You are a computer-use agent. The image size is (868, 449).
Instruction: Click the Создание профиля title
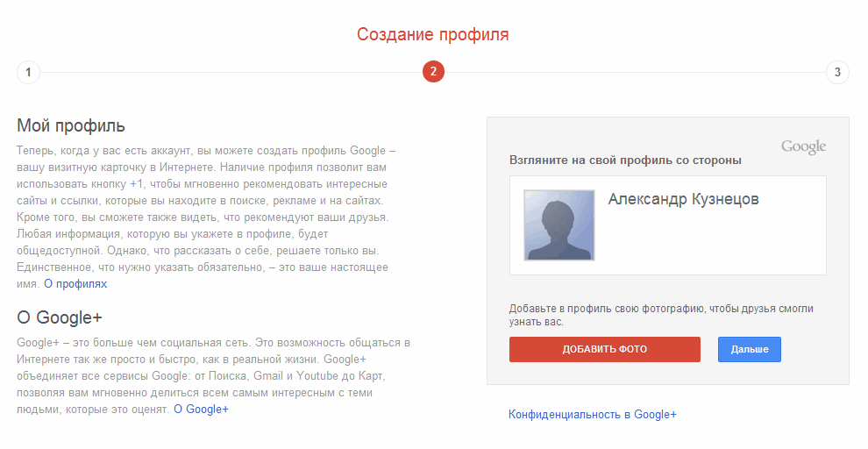[x=433, y=34]
